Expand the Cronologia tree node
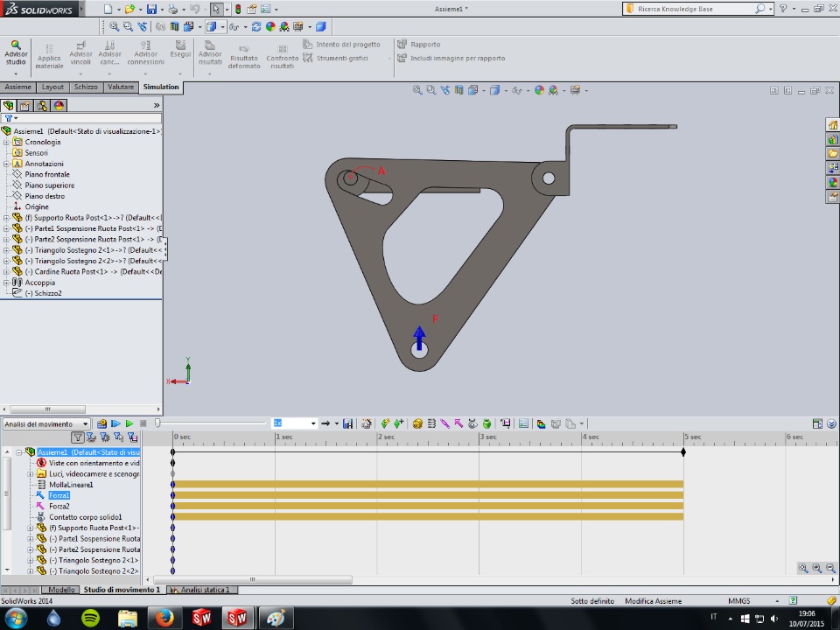Image resolution: width=840 pixels, height=630 pixels. click(x=6, y=142)
